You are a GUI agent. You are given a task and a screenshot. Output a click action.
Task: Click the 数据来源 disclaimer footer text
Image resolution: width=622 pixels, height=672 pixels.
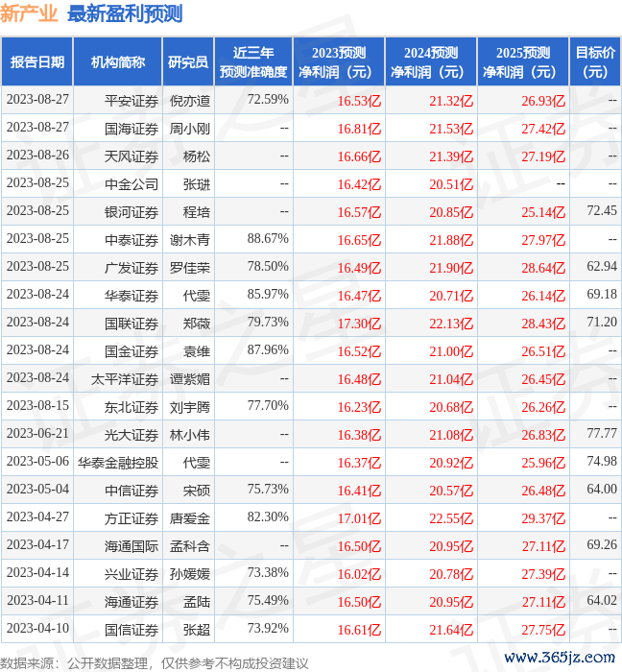pos(155,663)
